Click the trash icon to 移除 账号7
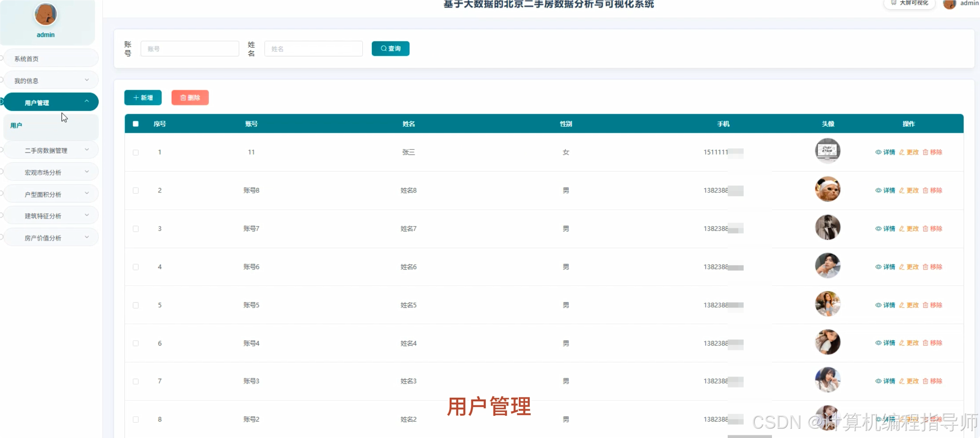 coord(926,229)
